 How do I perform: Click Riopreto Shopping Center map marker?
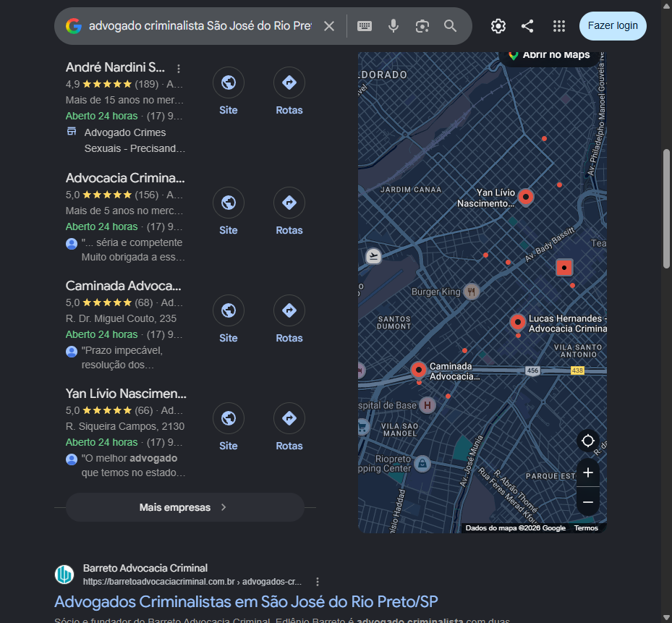click(422, 464)
